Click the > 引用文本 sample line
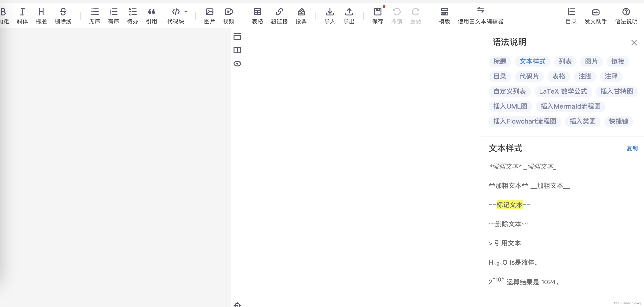This screenshot has height=307, width=644. tap(505, 243)
